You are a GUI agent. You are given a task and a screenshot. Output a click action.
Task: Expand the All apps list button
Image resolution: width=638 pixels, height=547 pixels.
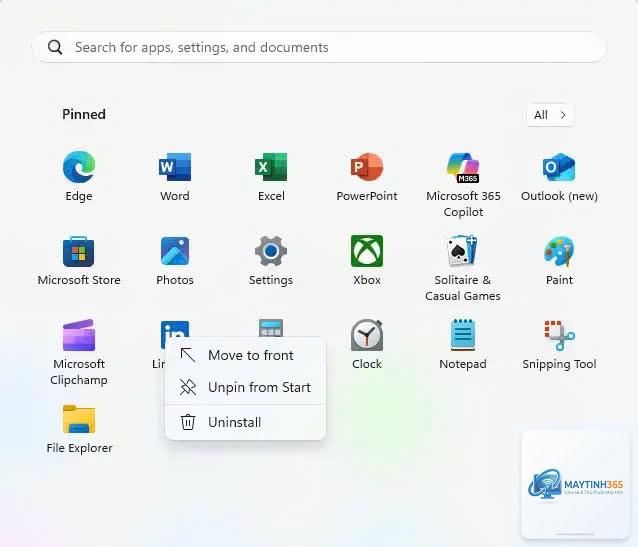(x=550, y=115)
